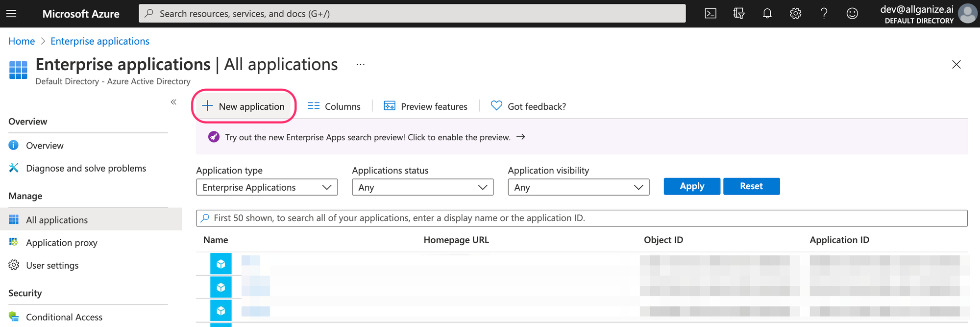980x327 pixels.
Task: Click the Enterprise applications breadcrumb link
Action: tap(100, 41)
